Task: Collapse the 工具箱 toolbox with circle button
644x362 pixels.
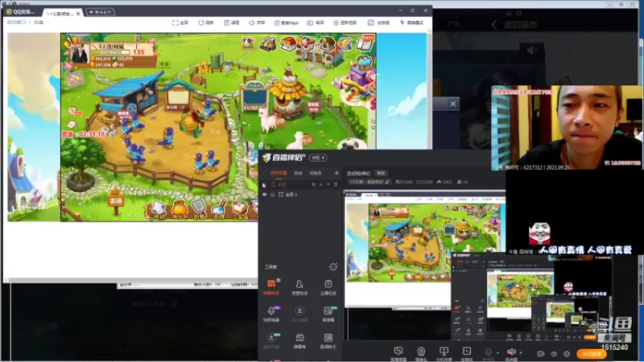Action: [333, 267]
